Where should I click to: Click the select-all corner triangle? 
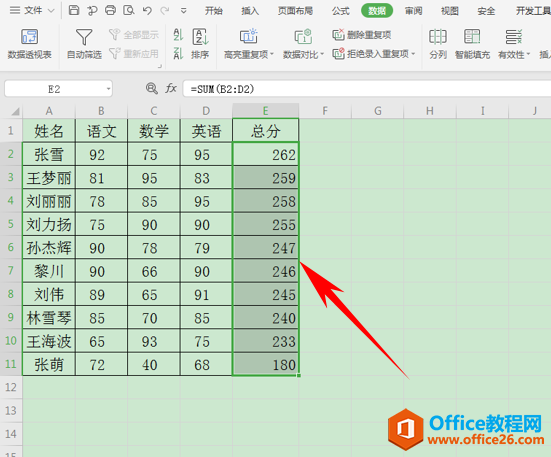click(x=14, y=112)
